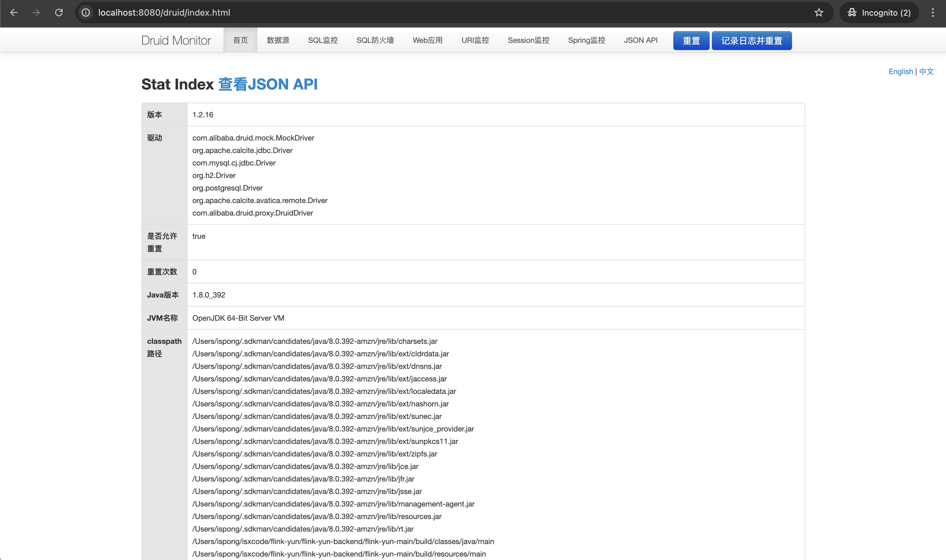This screenshot has width=946, height=560.
Task: Click Java版本 value 1.8.0_392
Action: pyautogui.click(x=209, y=295)
